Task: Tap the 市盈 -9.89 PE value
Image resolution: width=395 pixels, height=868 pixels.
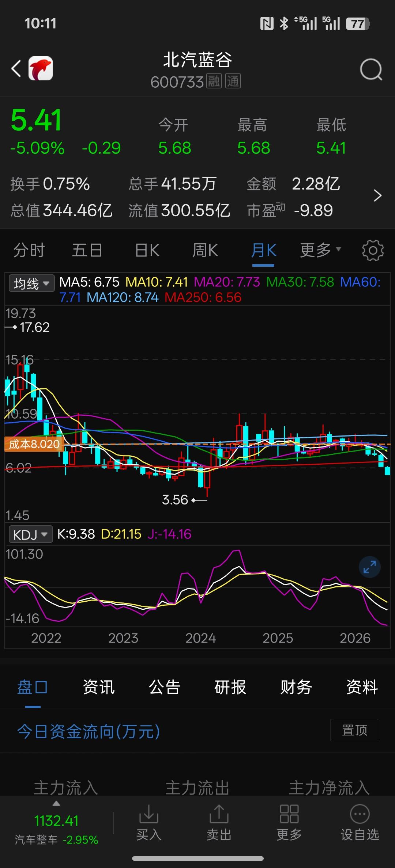Action: tap(290, 210)
